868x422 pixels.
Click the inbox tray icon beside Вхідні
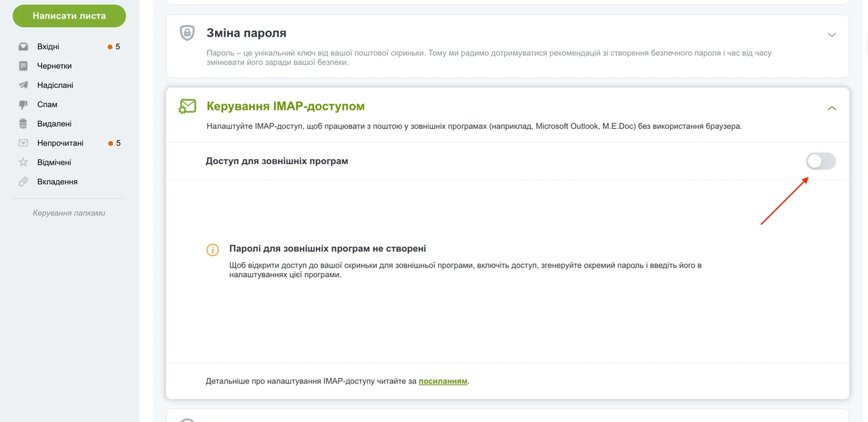pos(23,47)
